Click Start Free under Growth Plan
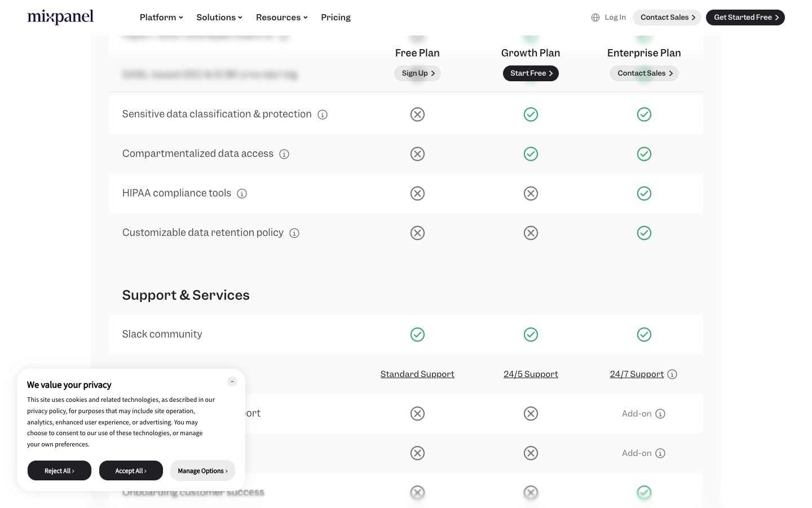The height and width of the screenshot is (508, 812). [531, 73]
